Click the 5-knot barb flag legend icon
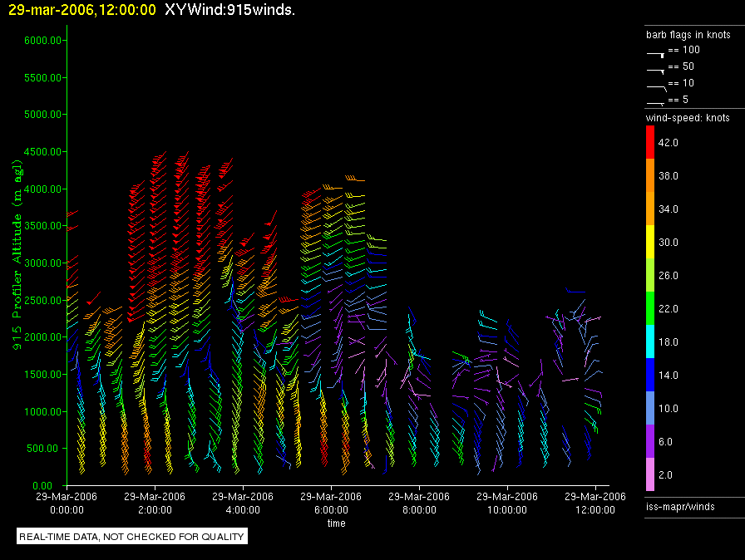745x560 pixels. [656, 102]
